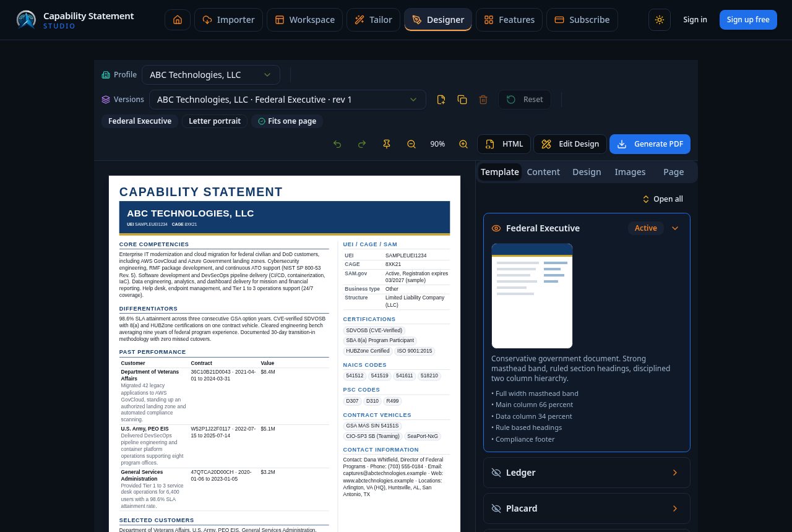
Task: Click the $5.1M value cell
Action: point(268,429)
